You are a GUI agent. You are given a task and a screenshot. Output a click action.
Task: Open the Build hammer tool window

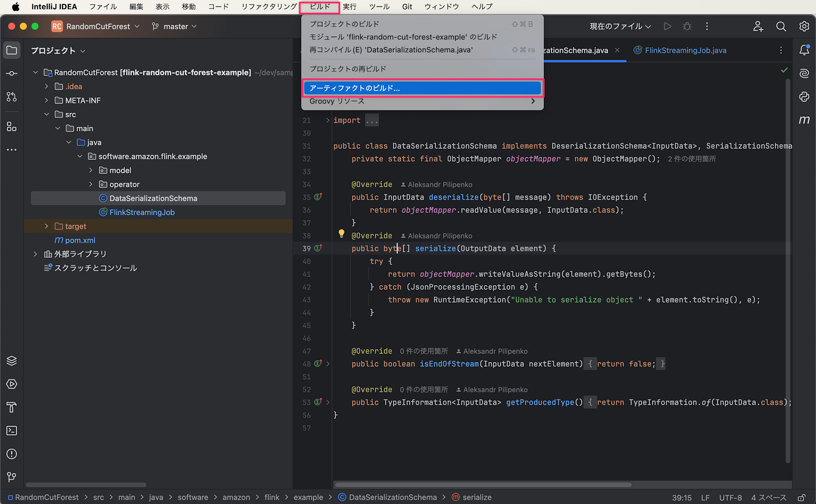coord(12,407)
